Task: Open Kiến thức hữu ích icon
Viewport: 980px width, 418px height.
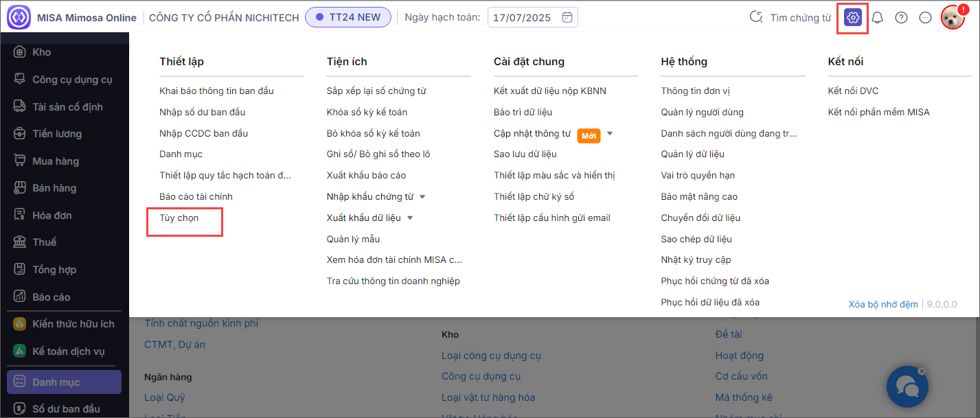Action: pyautogui.click(x=20, y=323)
